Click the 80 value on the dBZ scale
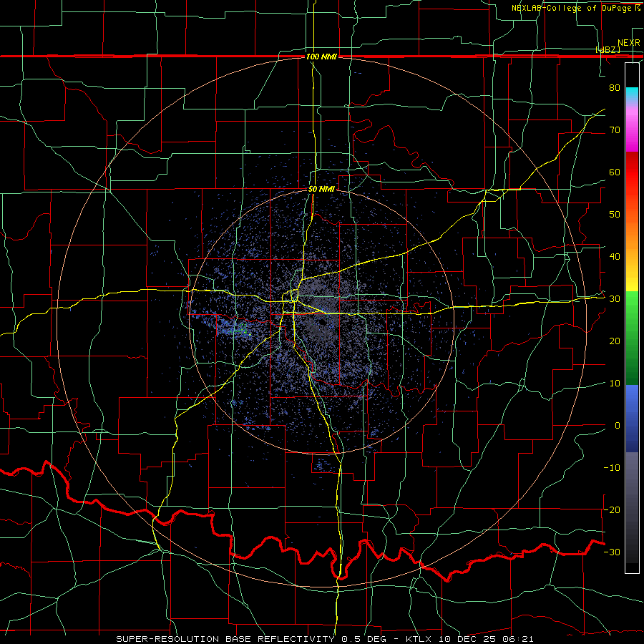The height and width of the screenshot is (644, 644). 615,88
